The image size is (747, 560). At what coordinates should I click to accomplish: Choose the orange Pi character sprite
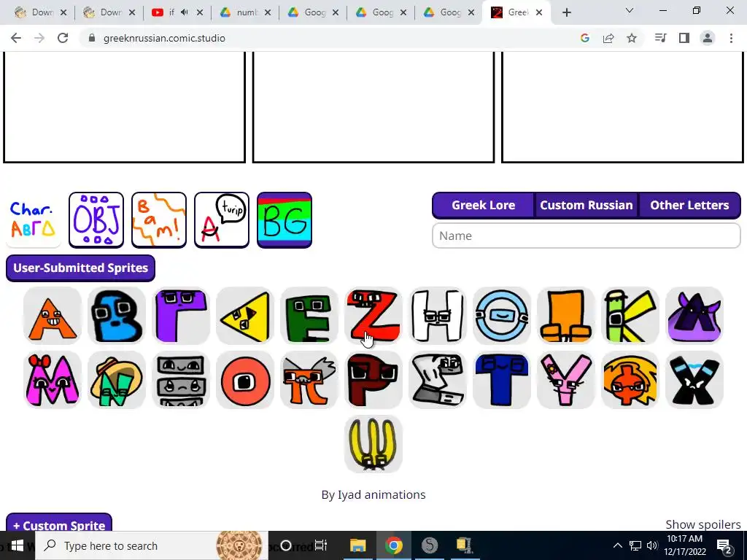pyautogui.click(x=309, y=380)
